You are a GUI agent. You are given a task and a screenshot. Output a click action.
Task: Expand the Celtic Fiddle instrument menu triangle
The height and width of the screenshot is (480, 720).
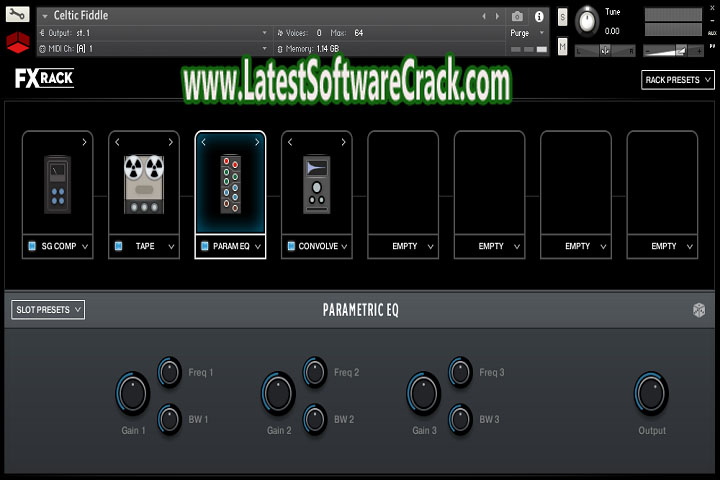pos(45,16)
